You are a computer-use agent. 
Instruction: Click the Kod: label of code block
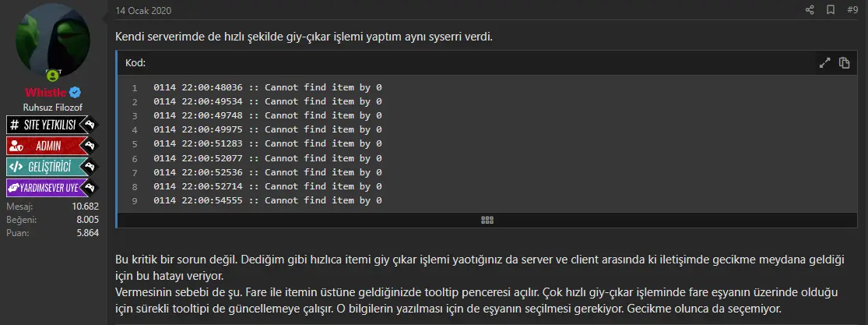[135, 62]
